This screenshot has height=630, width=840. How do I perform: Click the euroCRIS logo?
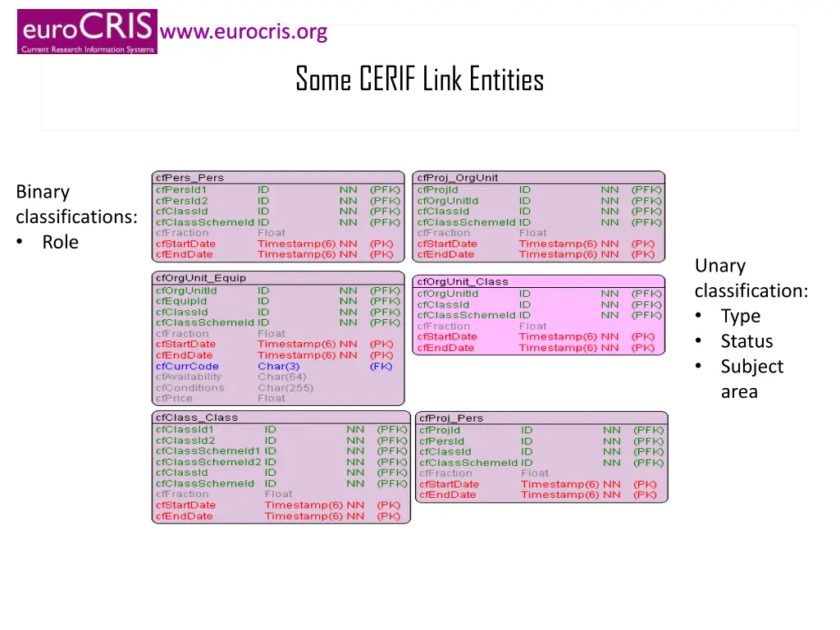tap(87, 32)
